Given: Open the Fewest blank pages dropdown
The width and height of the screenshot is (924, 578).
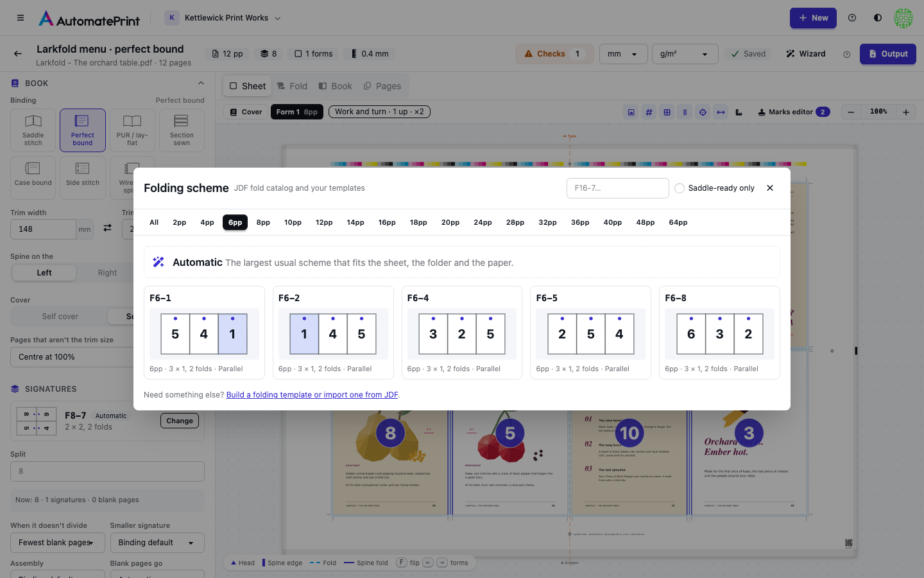Looking at the screenshot, I should pos(58,543).
